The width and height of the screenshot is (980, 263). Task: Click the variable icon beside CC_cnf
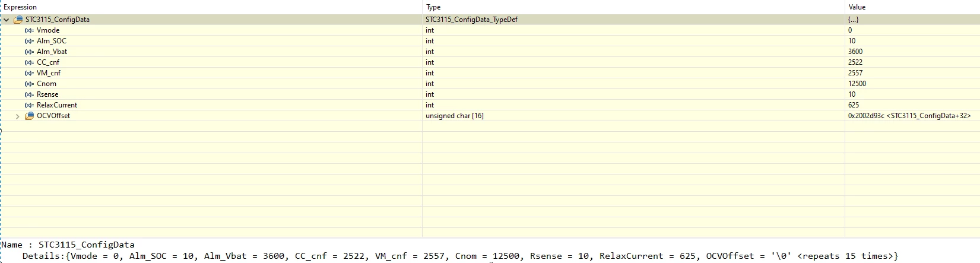point(29,62)
